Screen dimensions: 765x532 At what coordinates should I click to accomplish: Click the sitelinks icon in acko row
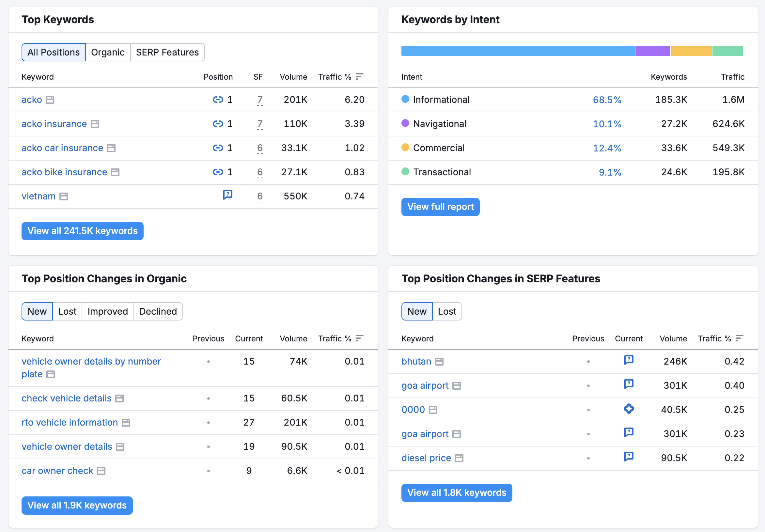click(218, 100)
